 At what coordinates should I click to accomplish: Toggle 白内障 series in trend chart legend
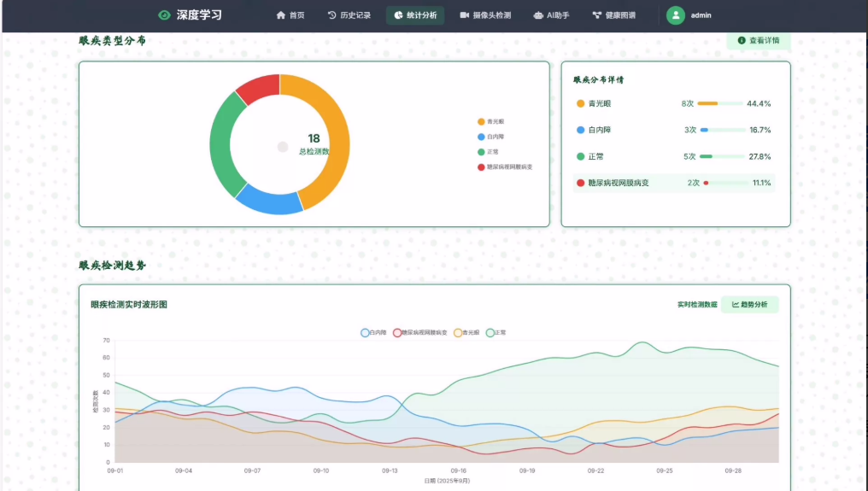coord(373,333)
